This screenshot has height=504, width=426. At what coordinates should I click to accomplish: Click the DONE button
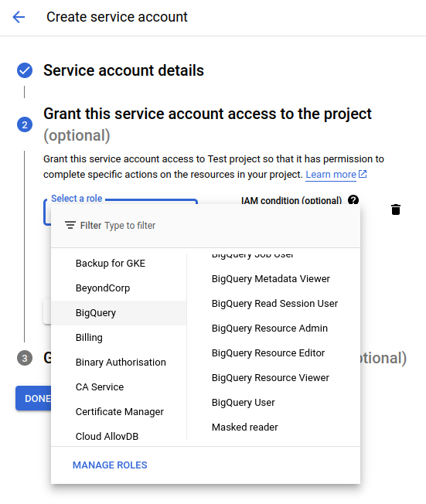point(33,398)
